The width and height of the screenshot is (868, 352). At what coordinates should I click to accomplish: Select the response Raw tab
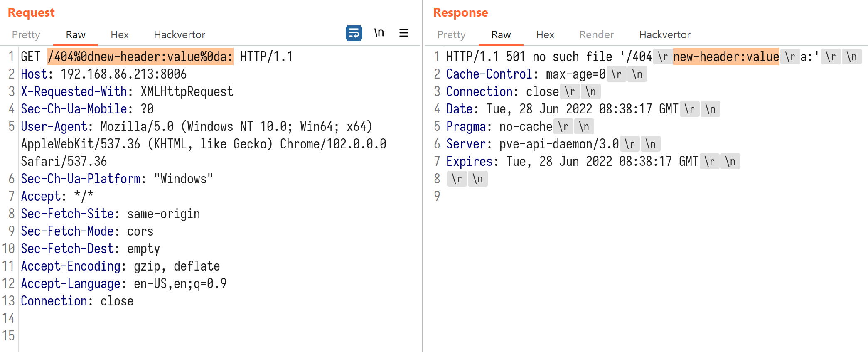pos(501,35)
